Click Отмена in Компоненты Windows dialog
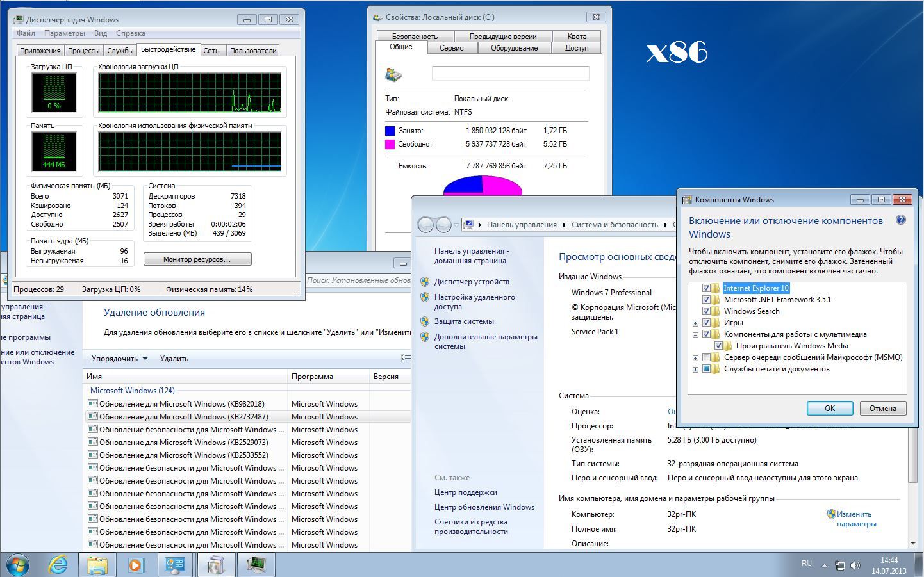Screen dimensions: 924x577 883,408
